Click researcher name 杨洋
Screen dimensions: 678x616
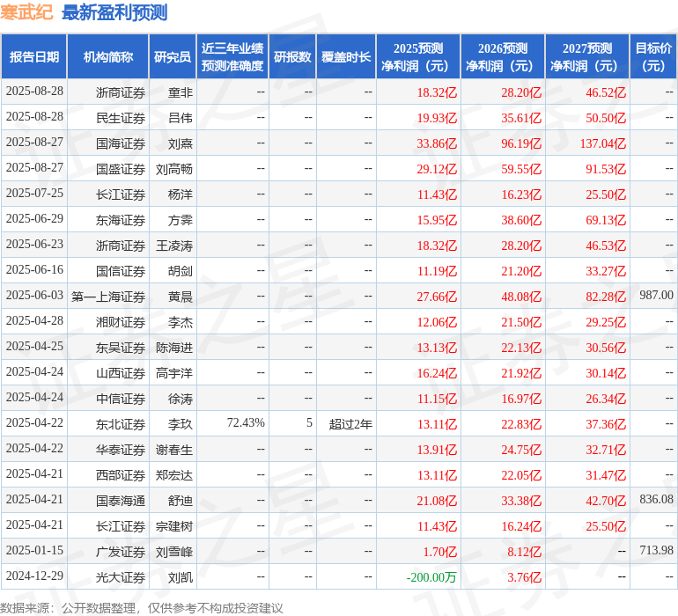coord(181,194)
